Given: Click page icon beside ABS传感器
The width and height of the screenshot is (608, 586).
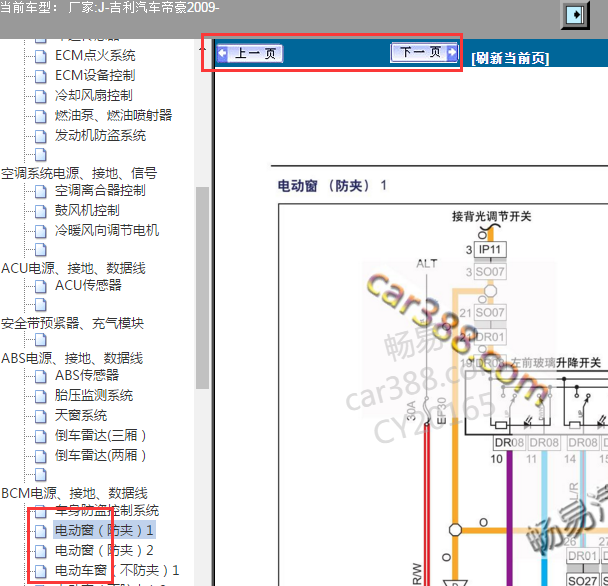Looking at the screenshot, I should coord(40,377).
